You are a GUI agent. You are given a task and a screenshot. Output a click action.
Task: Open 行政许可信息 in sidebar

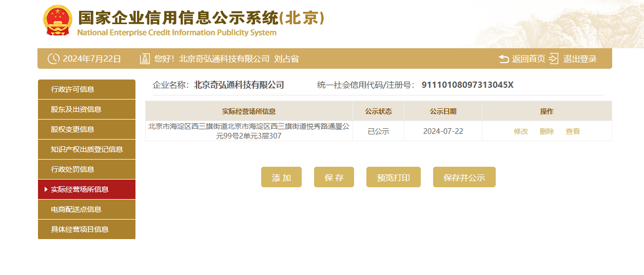click(87, 89)
